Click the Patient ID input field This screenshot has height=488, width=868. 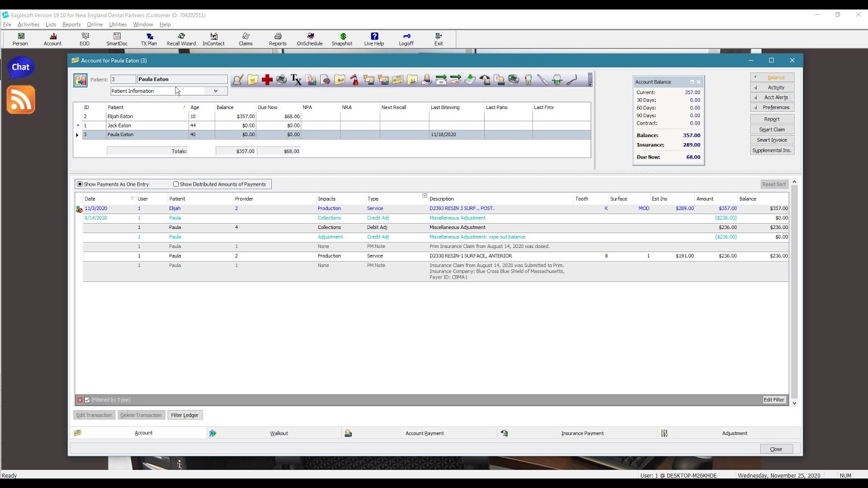point(123,79)
